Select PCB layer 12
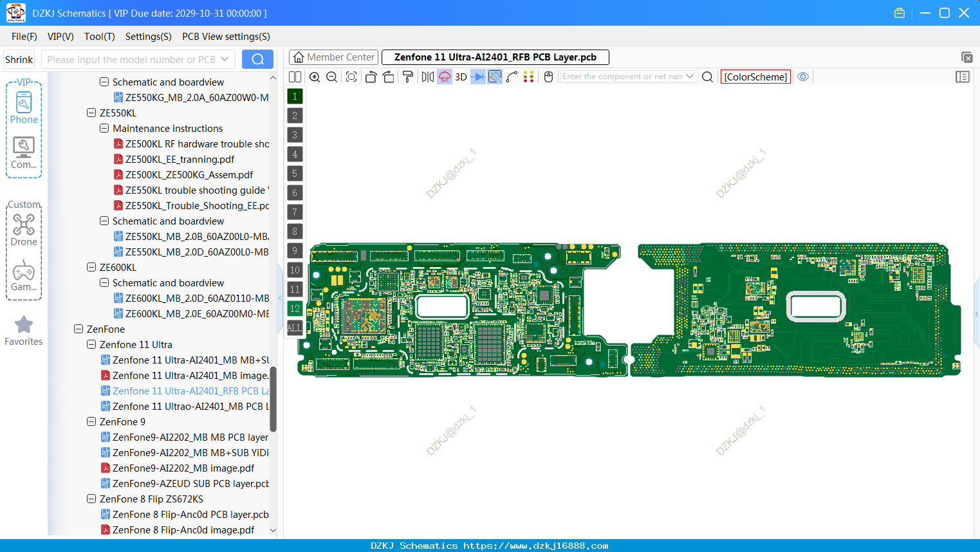Screen dimensions: 980x552 point(295,309)
